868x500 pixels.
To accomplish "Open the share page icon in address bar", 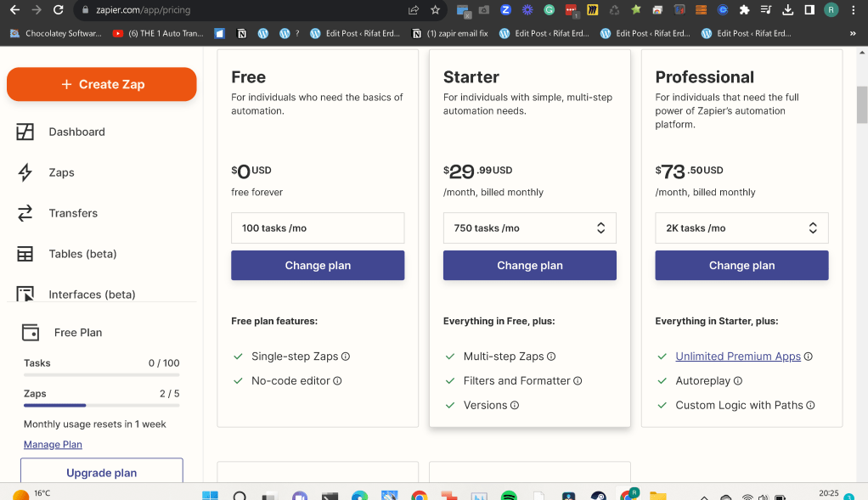I will pyautogui.click(x=414, y=10).
